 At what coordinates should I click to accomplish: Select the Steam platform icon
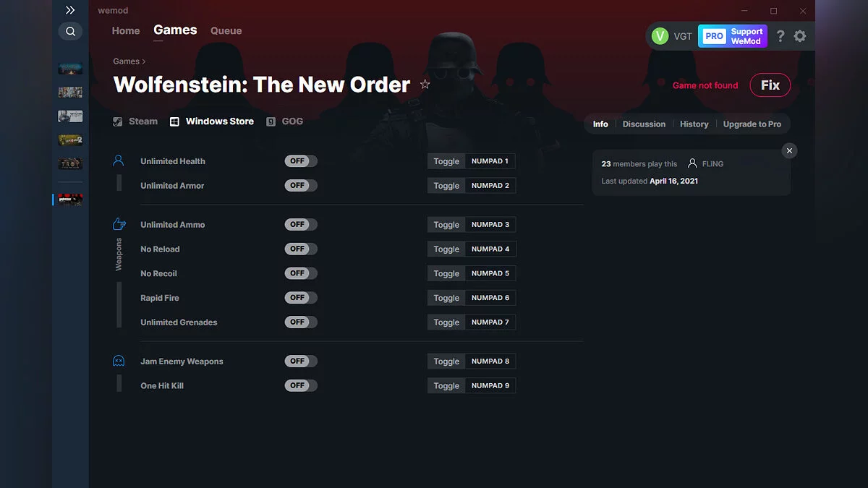117,121
